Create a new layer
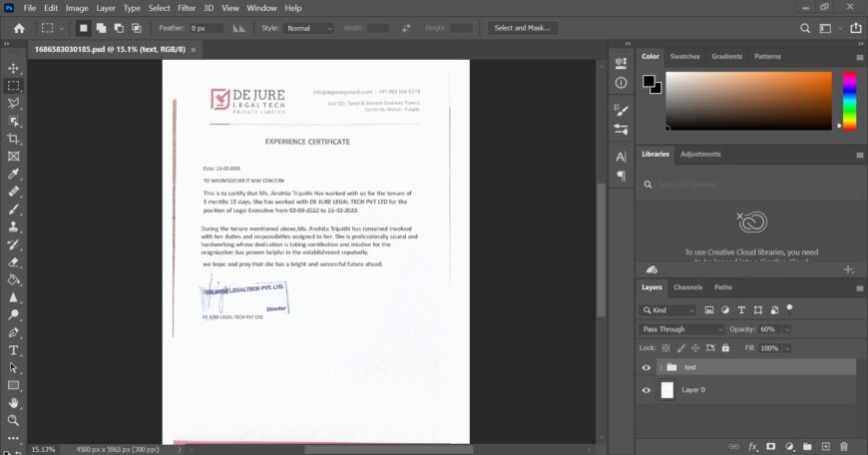The width and height of the screenshot is (868, 455). coord(825,446)
